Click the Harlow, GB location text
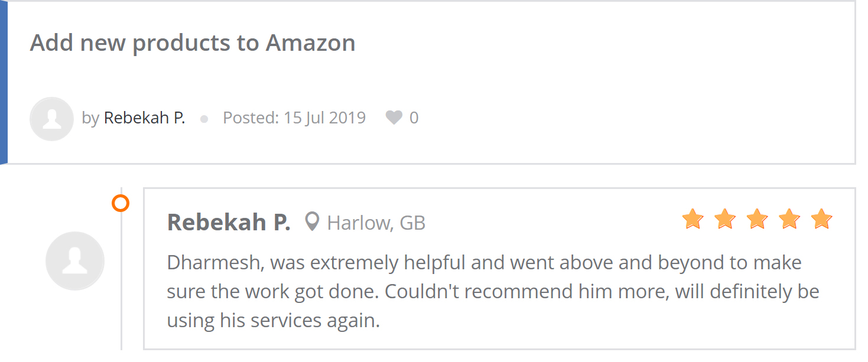Viewport: 868px width, 362px height. [x=376, y=223]
